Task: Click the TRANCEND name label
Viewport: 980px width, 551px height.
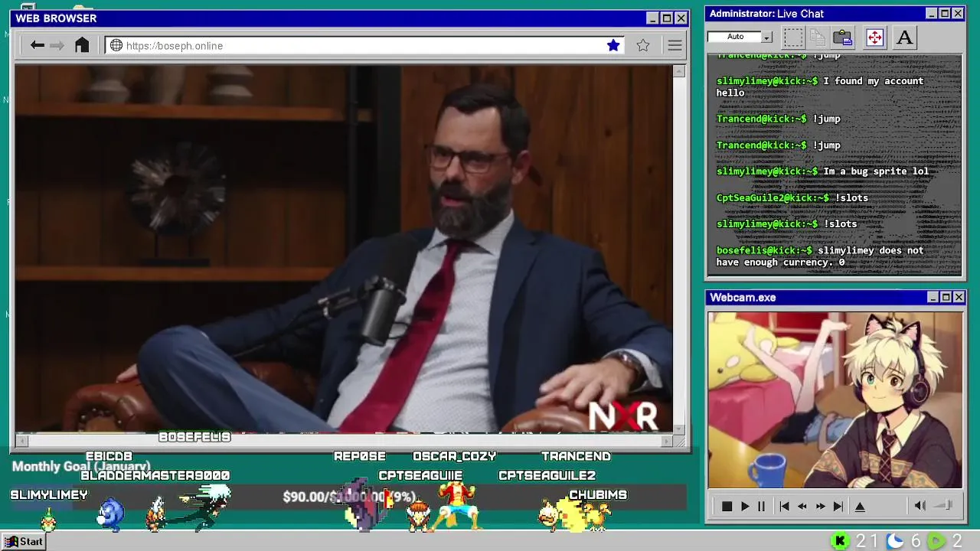Action: pyautogui.click(x=576, y=456)
